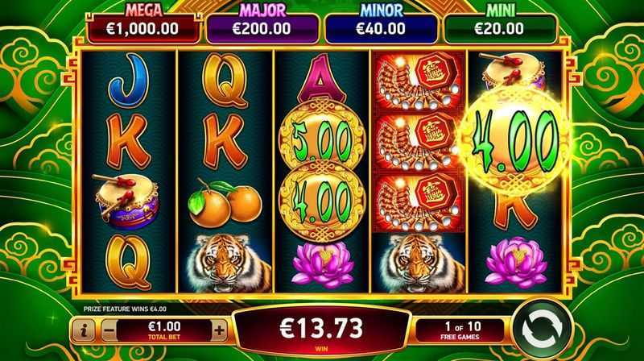Tap the glowing 4.00 coin on reel five
Screen dimensions: 644x361
[514, 141]
